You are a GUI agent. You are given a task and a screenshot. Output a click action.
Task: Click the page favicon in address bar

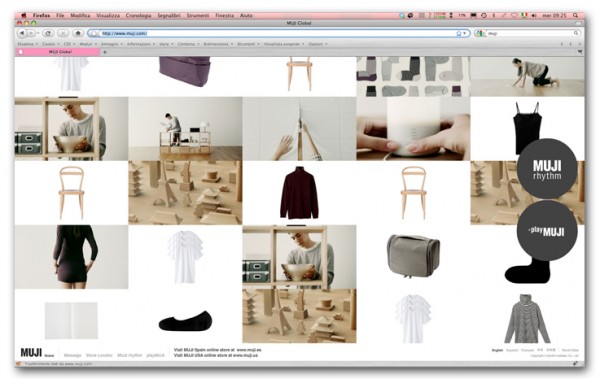95,34
